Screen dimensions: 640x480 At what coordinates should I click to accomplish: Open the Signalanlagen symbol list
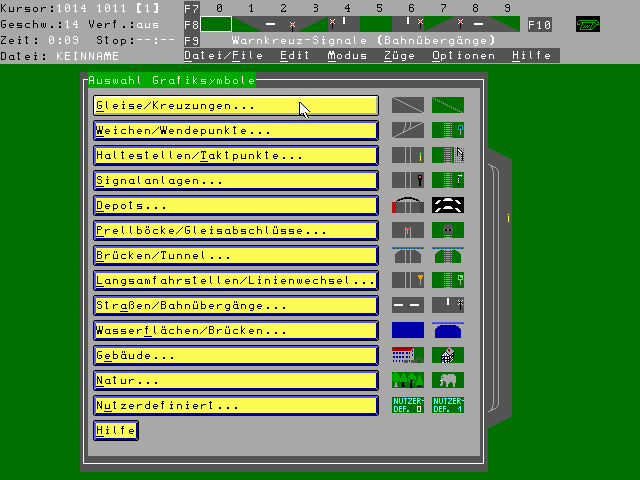[235, 180]
